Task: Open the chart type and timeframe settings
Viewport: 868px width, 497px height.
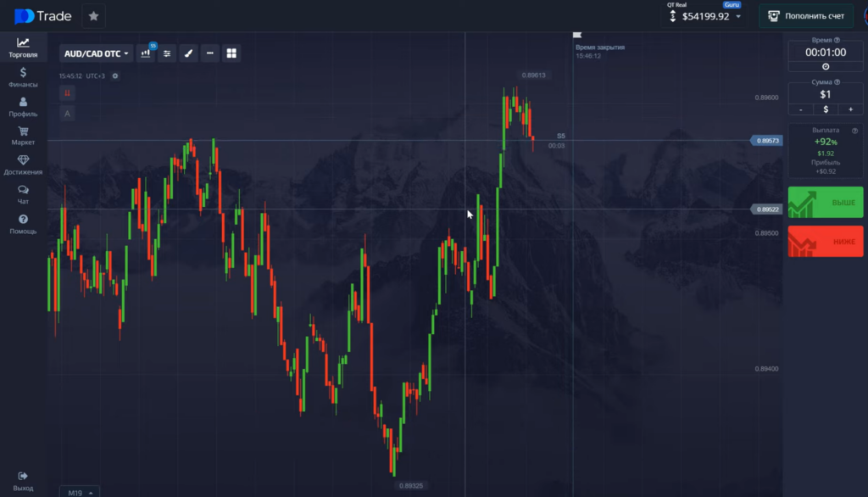Action: pyautogui.click(x=146, y=53)
